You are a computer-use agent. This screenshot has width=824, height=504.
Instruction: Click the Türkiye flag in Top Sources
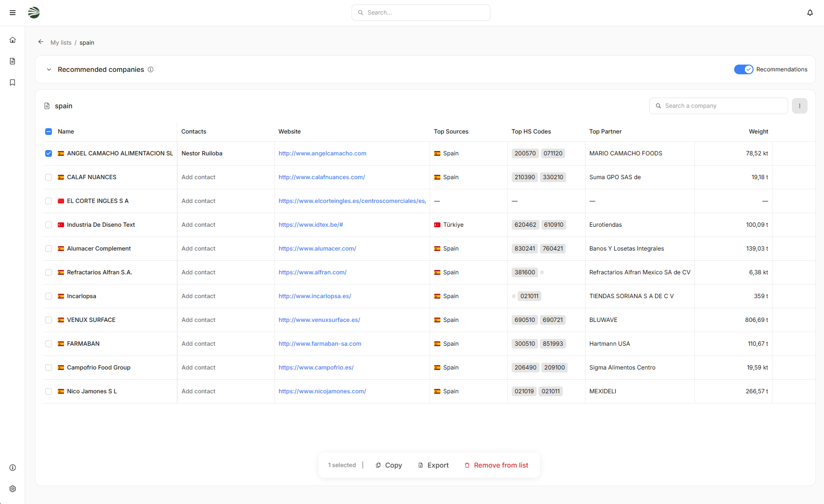point(437,225)
